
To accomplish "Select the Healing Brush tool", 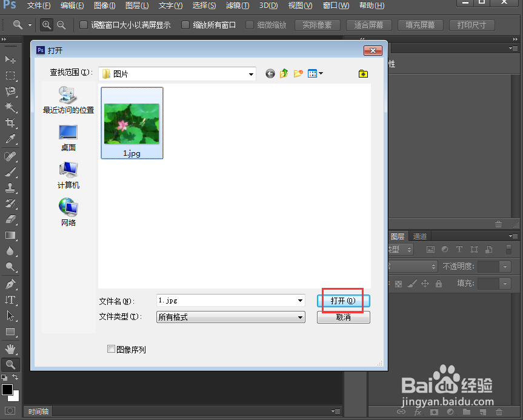I will point(10,156).
